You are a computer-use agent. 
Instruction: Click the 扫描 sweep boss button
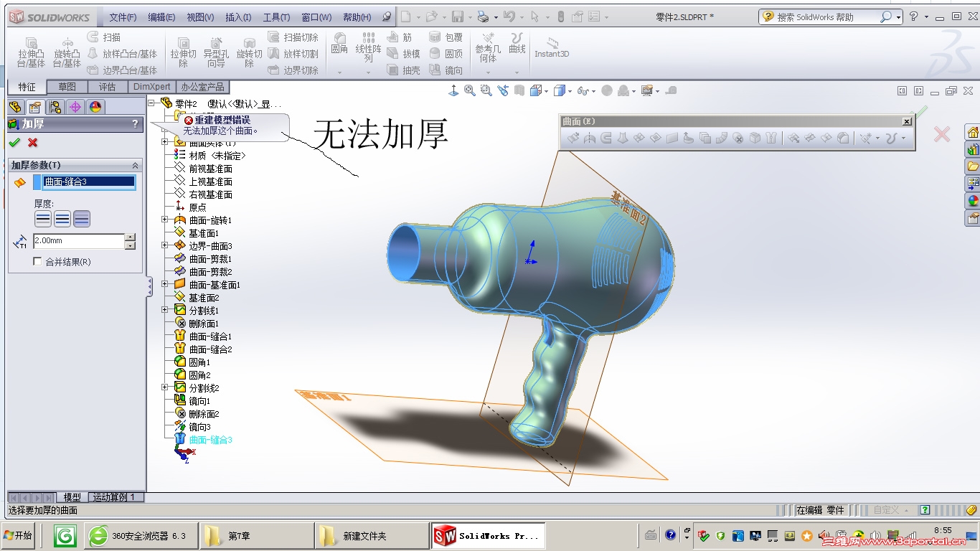pyautogui.click(x=104, y=37)
